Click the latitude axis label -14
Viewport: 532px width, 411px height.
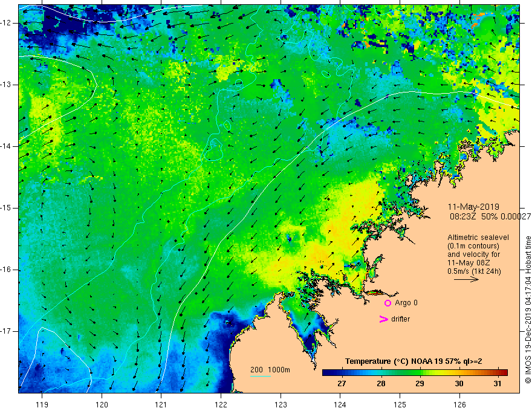click(7, 146)
